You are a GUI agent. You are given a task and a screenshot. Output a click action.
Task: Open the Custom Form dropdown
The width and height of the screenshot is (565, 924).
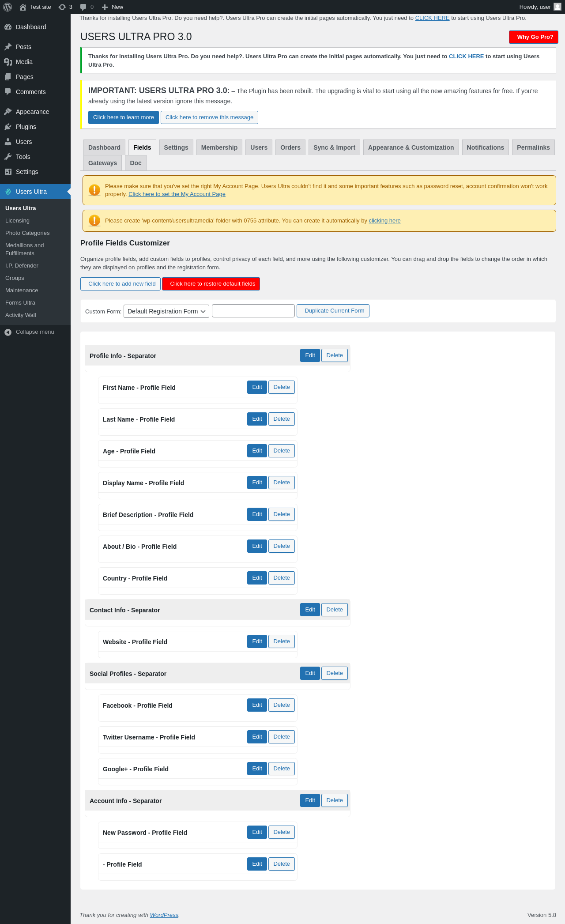pyautogui.click(x=166, y=311)
